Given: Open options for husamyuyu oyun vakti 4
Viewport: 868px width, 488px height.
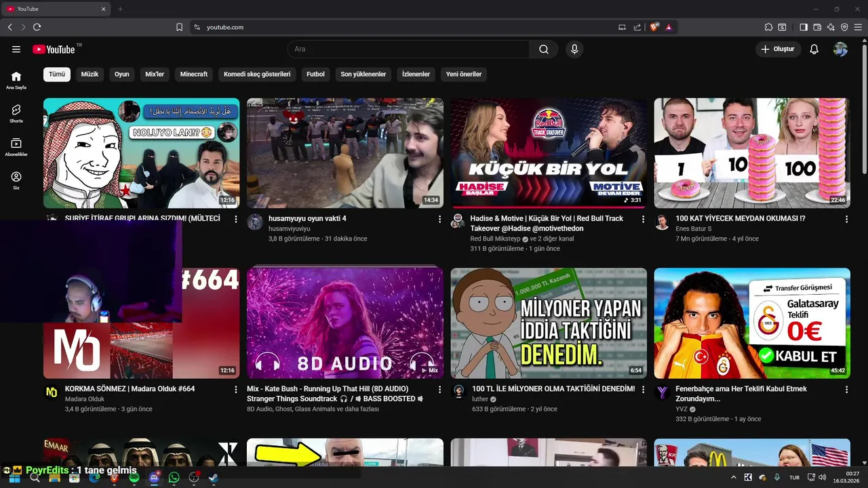Looking at the screenshot, I should pyautogui.click(x=439, y=219).
